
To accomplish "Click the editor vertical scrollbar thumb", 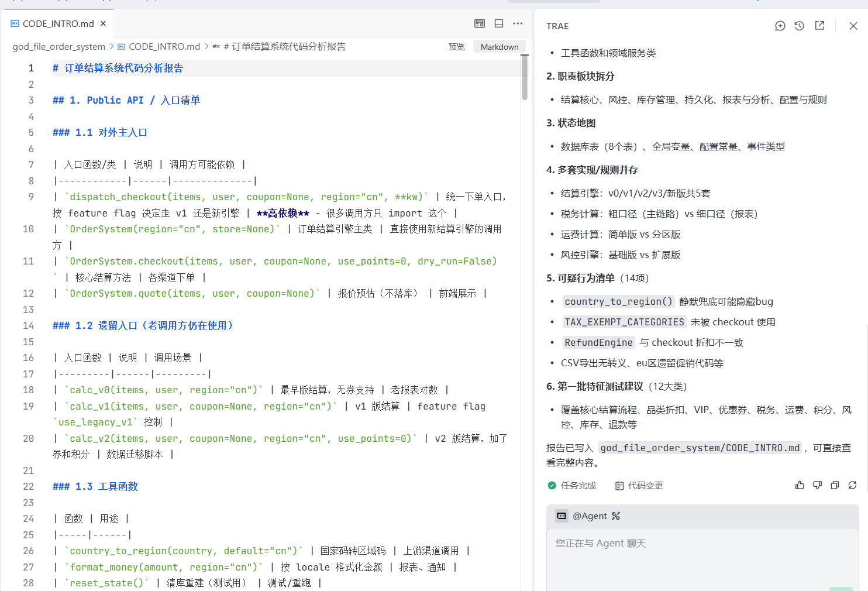I will [525, 78].
